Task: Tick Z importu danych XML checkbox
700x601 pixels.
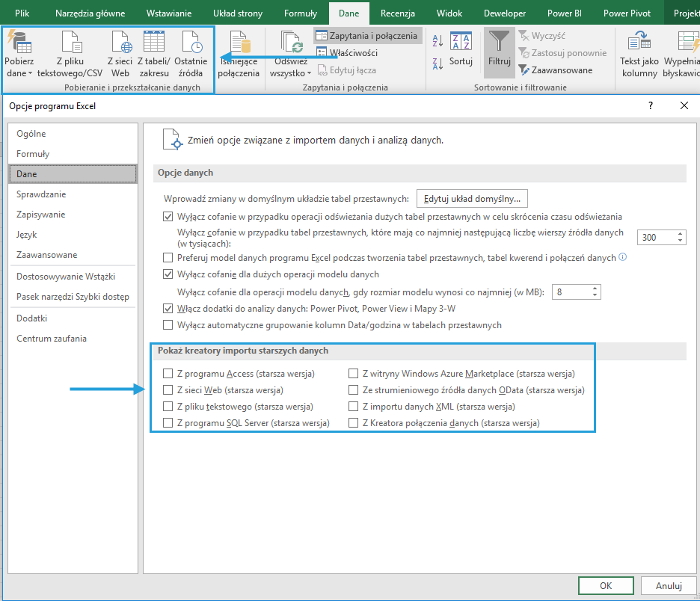Action: point(354,407)
